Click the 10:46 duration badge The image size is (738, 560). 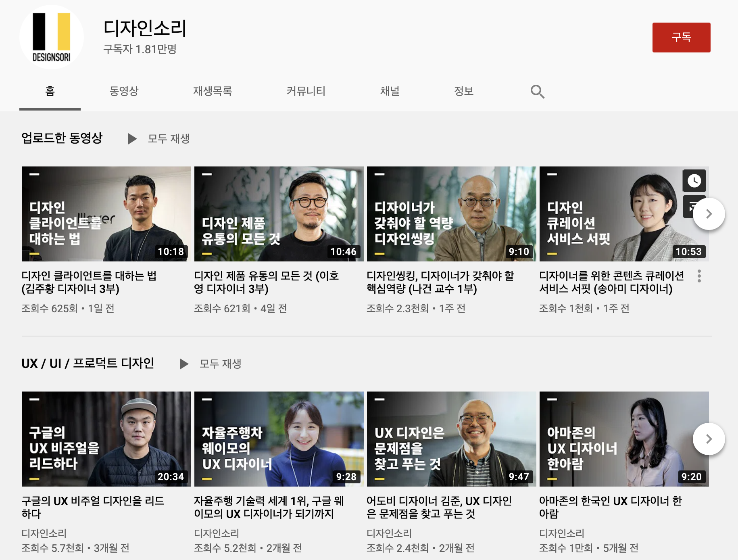click(343, 252)
